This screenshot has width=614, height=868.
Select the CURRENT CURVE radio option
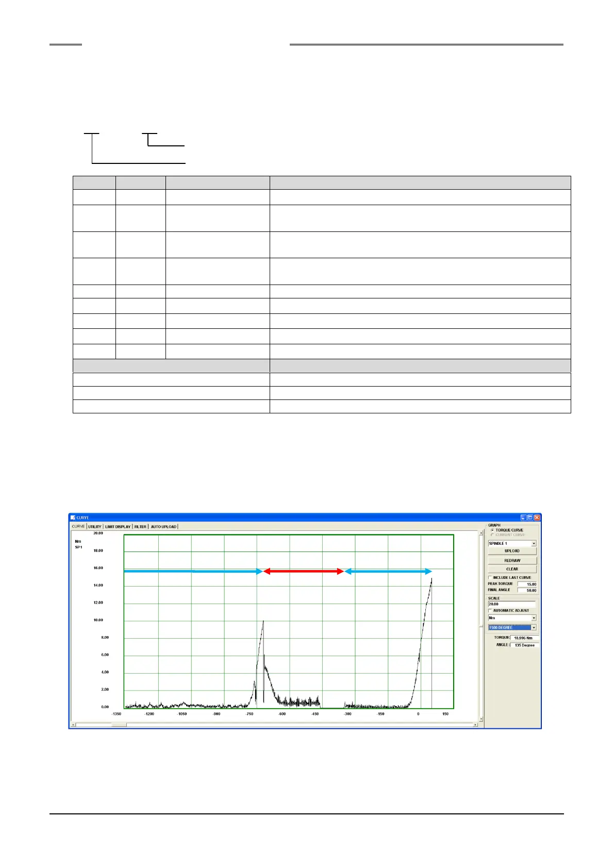coord(492,535)
